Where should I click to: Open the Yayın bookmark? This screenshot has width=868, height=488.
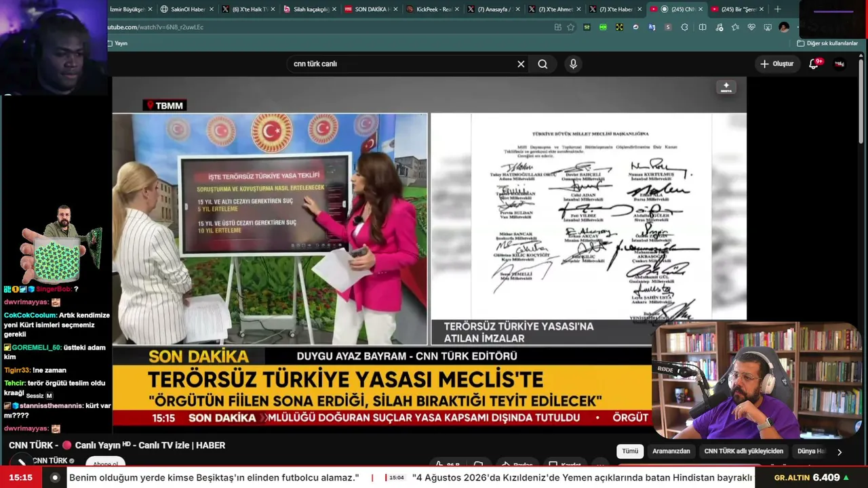117,43
